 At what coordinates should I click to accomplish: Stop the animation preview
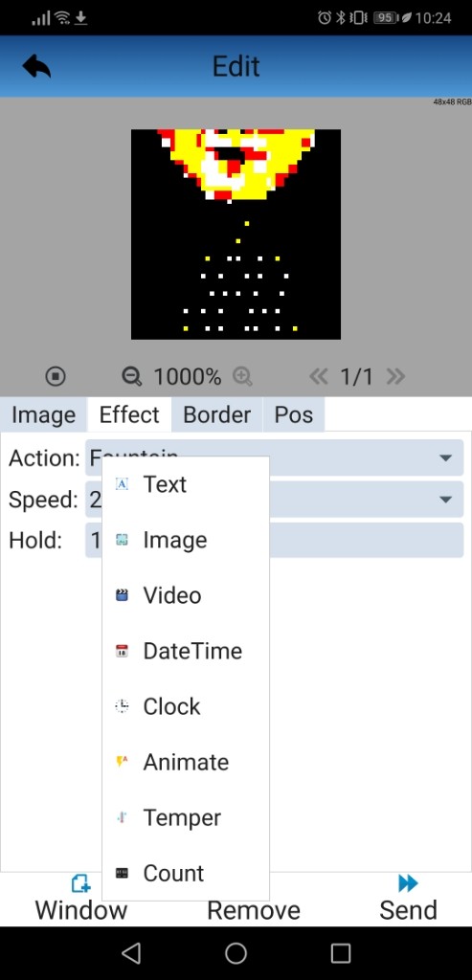coord(56,376)
